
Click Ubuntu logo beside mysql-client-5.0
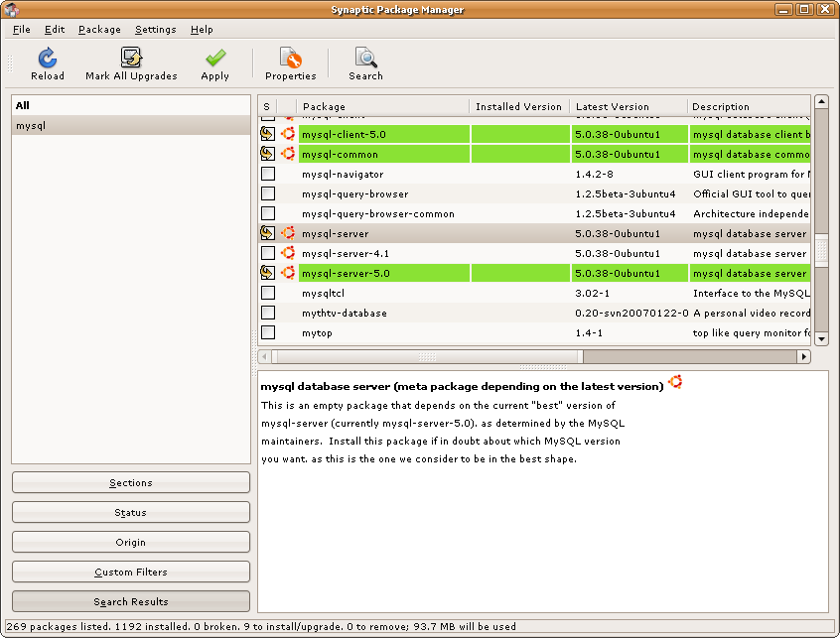coord(288,134)
